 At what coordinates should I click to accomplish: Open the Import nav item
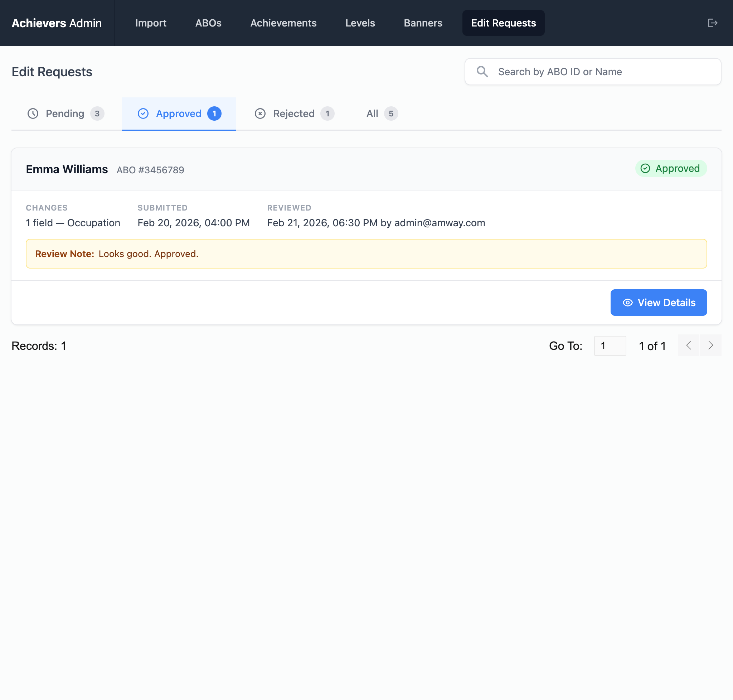pyautogui.click(x=151, y=23)
